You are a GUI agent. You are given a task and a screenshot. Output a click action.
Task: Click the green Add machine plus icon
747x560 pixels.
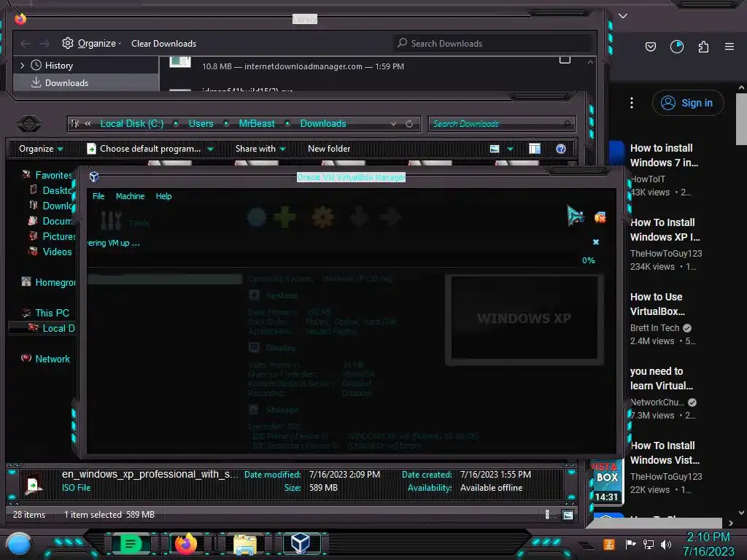285,217
